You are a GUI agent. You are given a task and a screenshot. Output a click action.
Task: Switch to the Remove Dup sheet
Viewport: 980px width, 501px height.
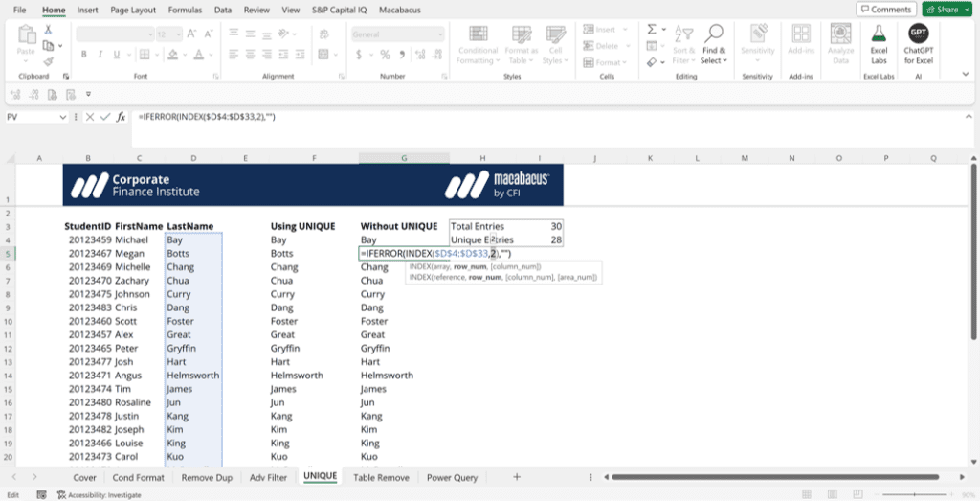tap(206, 477)
